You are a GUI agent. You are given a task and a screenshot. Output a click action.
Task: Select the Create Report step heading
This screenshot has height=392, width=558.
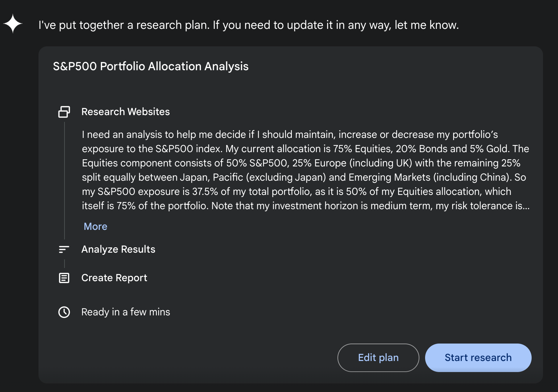114,278
